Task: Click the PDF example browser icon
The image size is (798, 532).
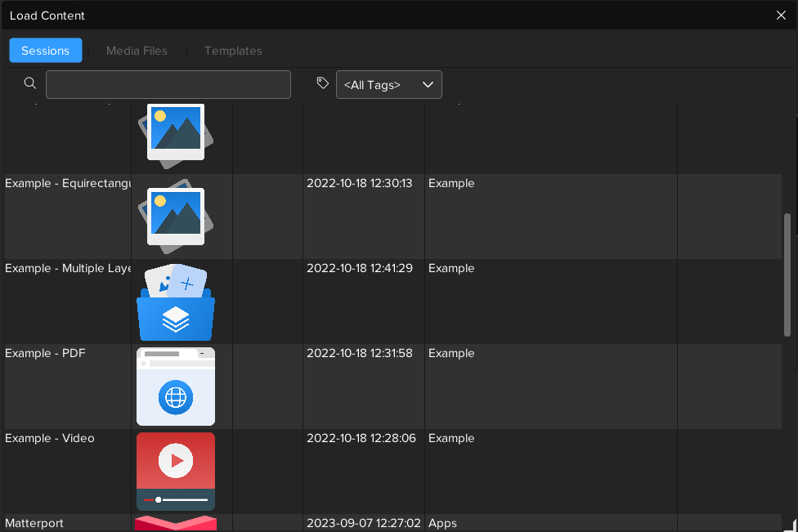Action: [x=176, y=387]
